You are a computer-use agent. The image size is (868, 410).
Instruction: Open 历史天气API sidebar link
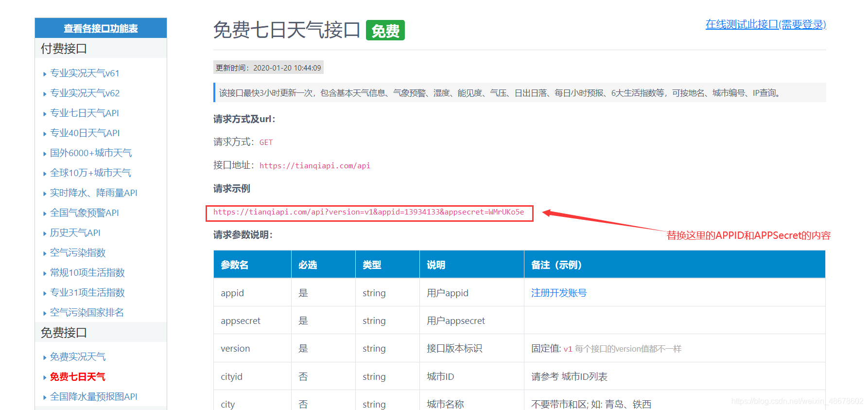[x=75, y=232]
